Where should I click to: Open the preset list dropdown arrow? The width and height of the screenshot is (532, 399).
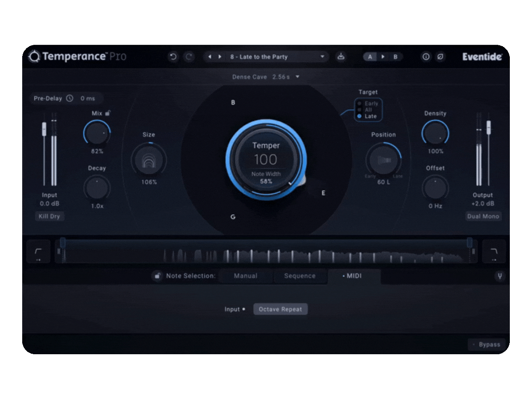(322, 57)
